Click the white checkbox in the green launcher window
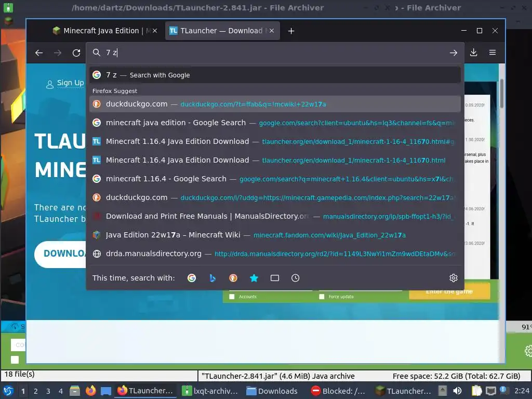Screen dimensions: 532x399 click(x=15, y=360)
